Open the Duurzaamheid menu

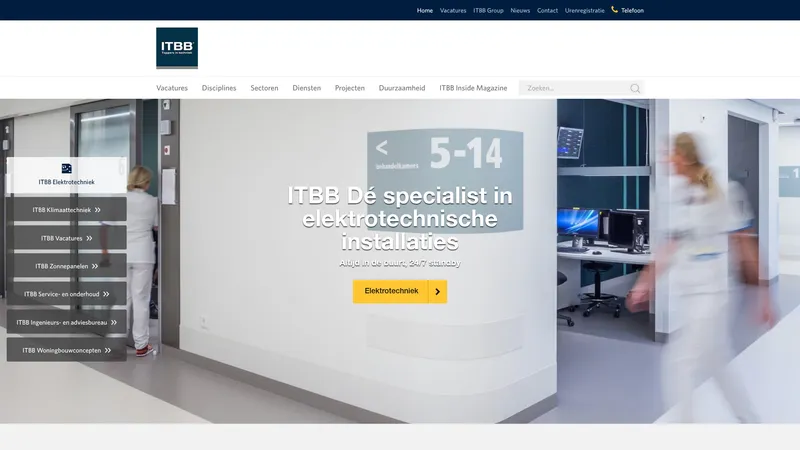pyautogui.click(x=402, y=88)
